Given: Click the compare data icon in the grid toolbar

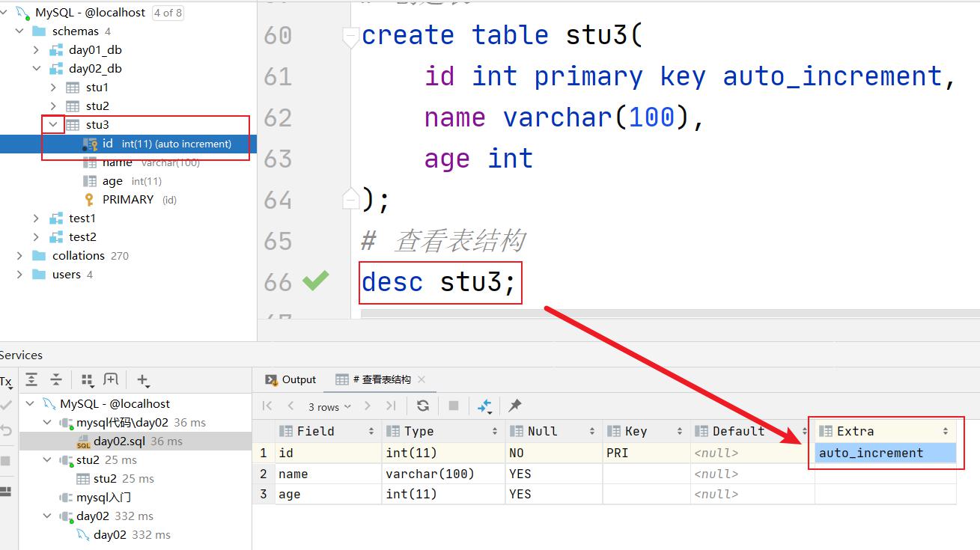Looking at the screenshot, I should tap(484, 406).
